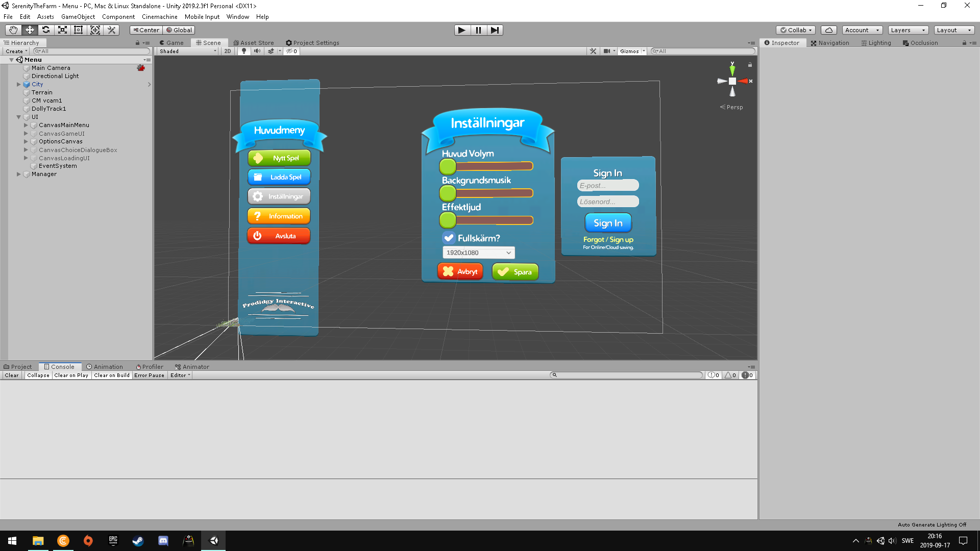
Task: Toggle console Collapse mode
Action: click(x=38, y=375)
